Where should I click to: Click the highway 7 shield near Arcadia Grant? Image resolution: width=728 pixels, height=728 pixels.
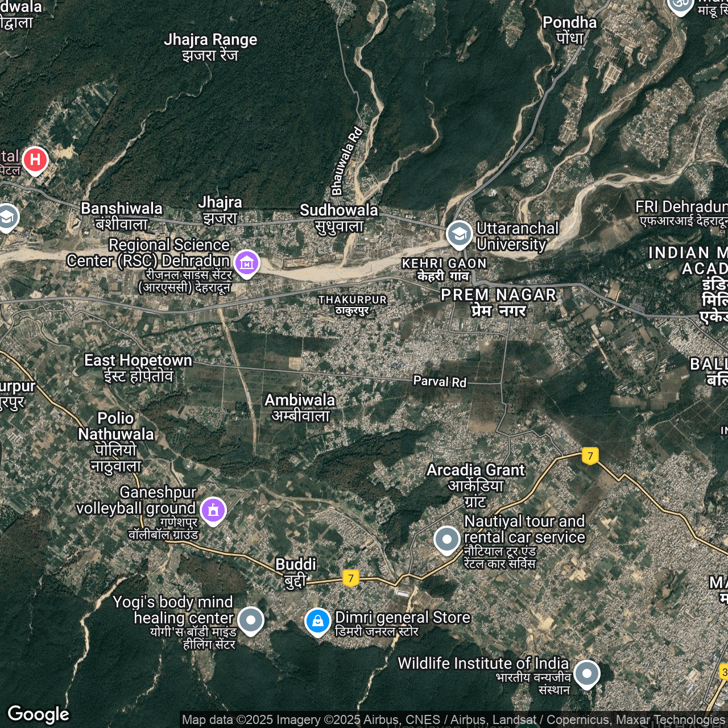click(590, 456)
